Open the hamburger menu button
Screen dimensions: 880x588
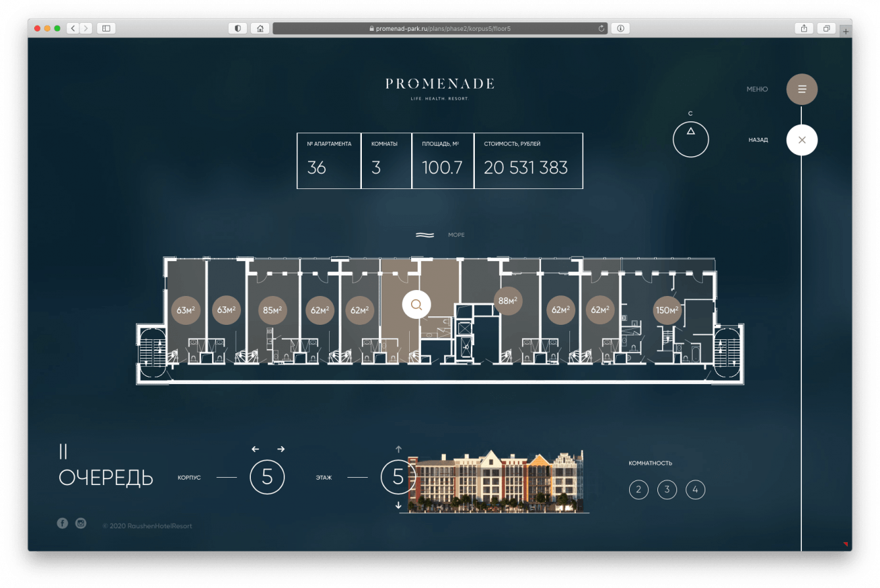click(802, 89)
